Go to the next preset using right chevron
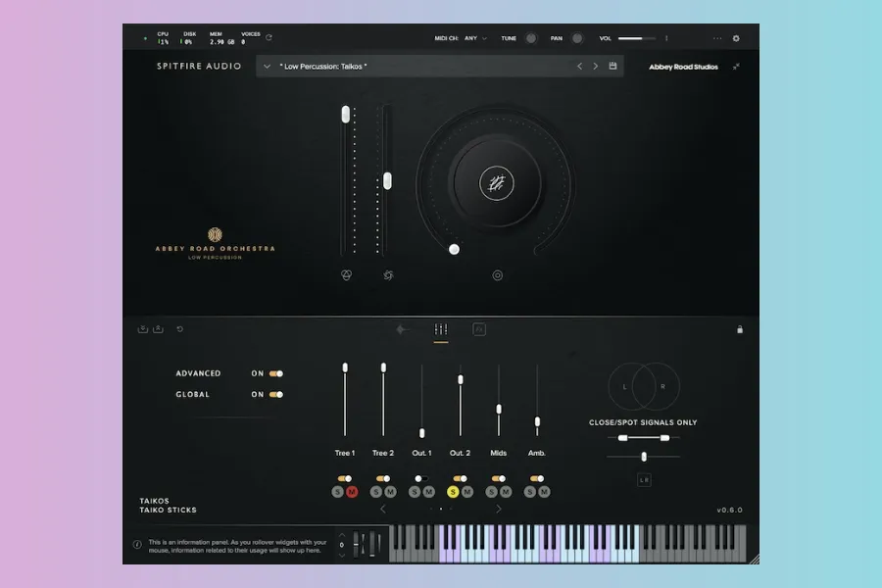 point(595,67)
